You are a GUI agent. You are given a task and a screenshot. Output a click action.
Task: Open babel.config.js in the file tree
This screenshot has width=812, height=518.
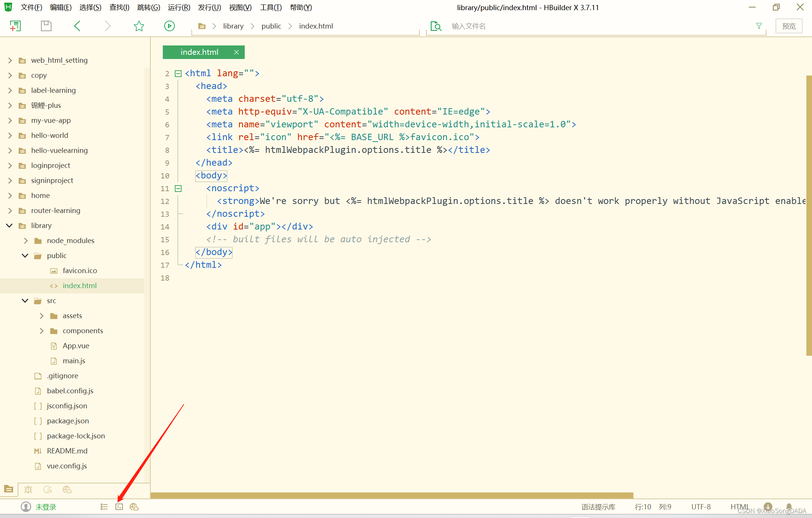tap(70, 391)
